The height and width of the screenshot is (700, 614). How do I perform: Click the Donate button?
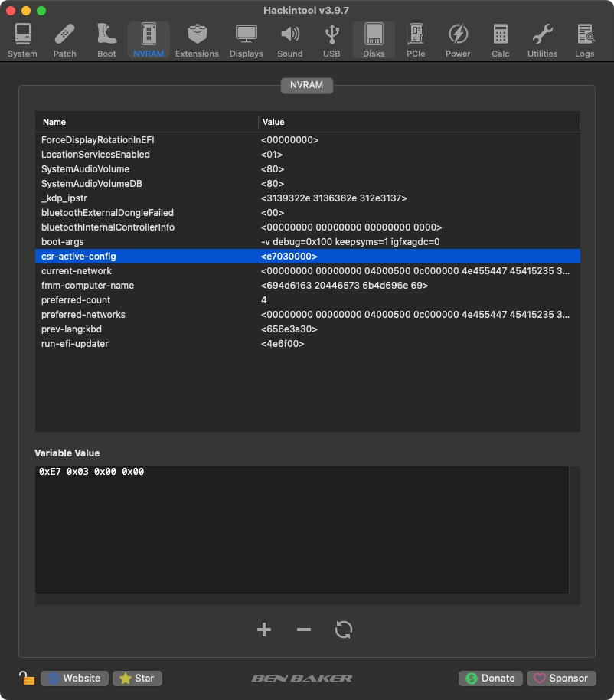491,678
